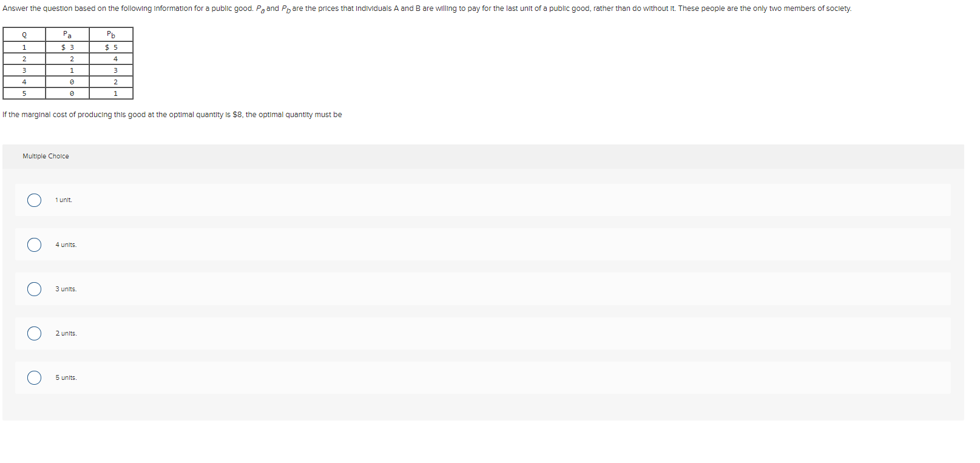Image resolution: width=980 pixels, height=463 pixels.
Task: Click the Pa column header cell
Action: [x=67, y=35]
